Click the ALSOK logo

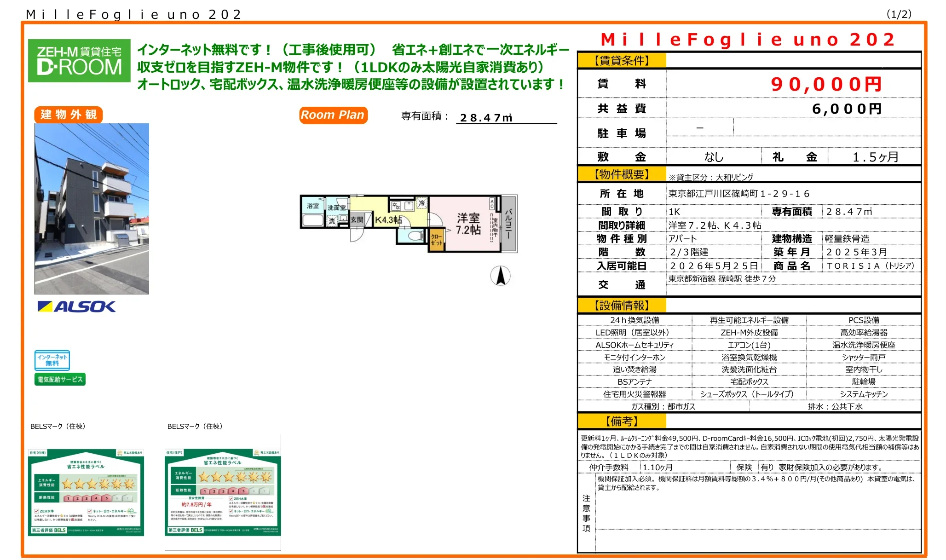tap(76, 306)
